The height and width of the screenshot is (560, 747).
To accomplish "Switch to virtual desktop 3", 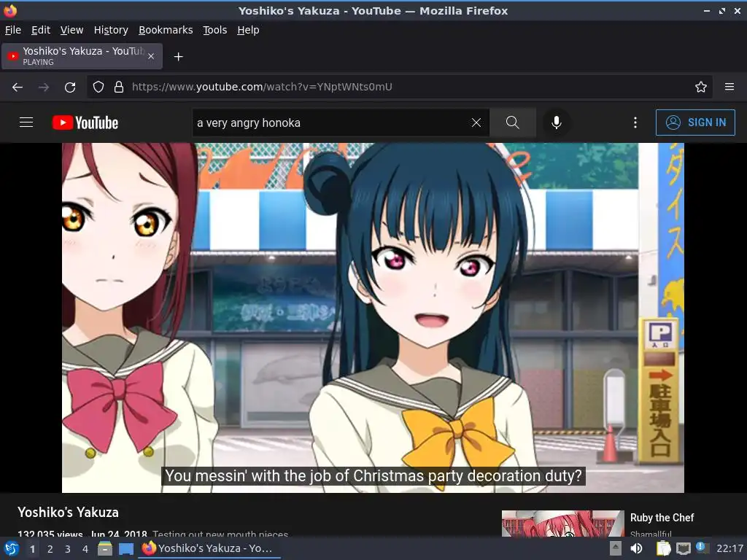I will click(68, 549).
